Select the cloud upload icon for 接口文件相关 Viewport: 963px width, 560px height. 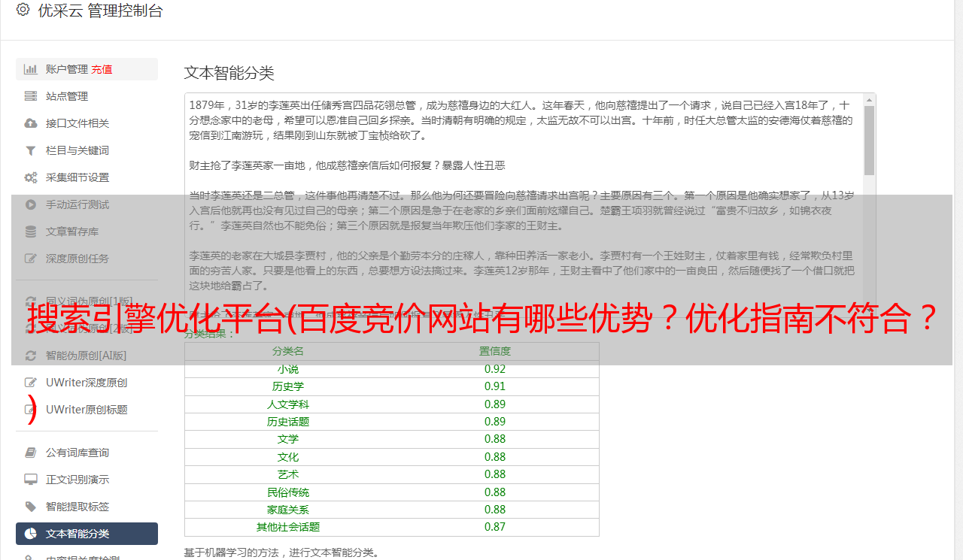pyautogui.click(x=31, y=123)
